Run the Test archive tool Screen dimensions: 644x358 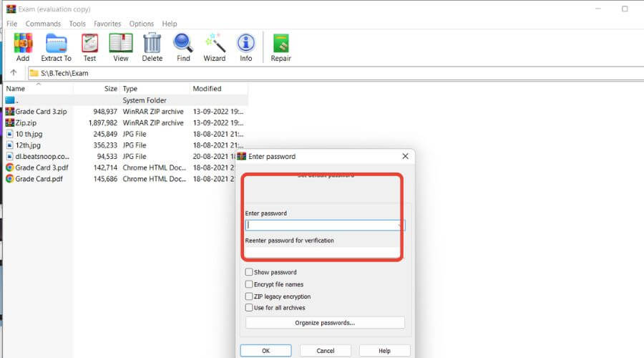click(89, 47)
